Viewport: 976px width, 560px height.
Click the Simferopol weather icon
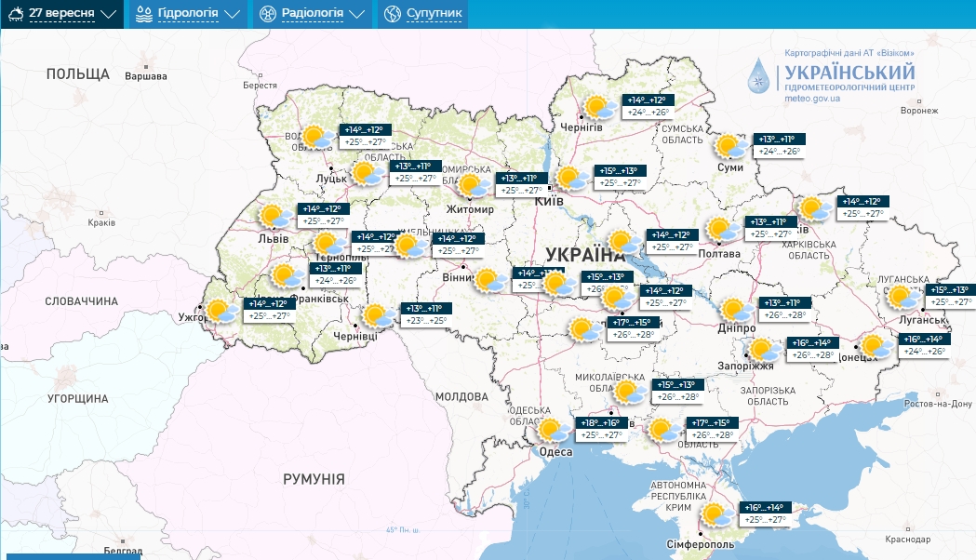pyautogui.click(x=717, y=514)
